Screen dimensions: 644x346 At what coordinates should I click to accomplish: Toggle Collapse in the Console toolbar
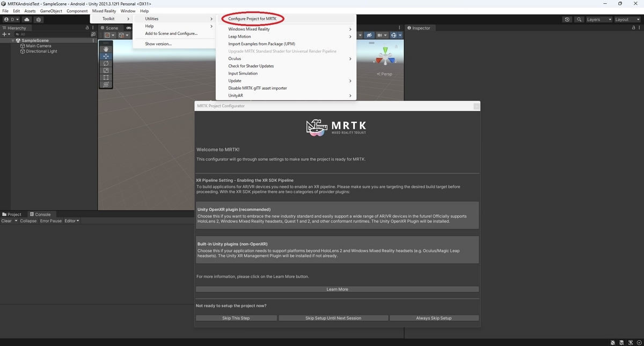(x=28, y=221)
